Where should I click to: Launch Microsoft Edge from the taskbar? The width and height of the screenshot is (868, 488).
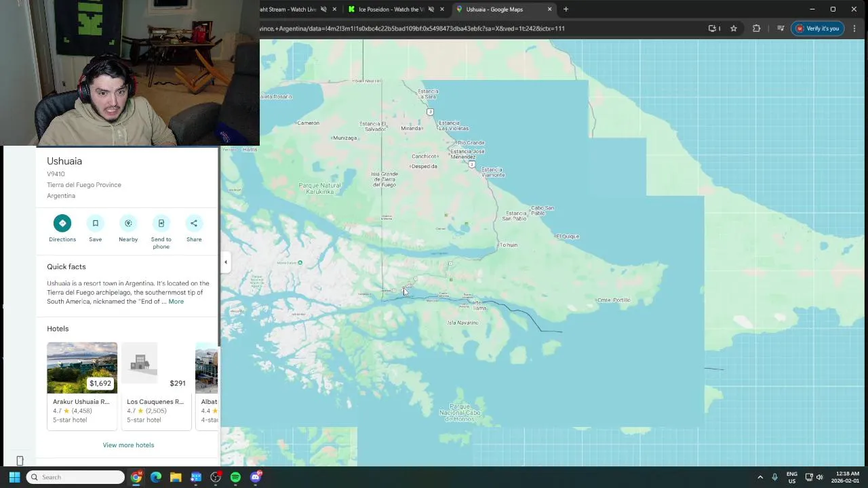click(156, 477)
